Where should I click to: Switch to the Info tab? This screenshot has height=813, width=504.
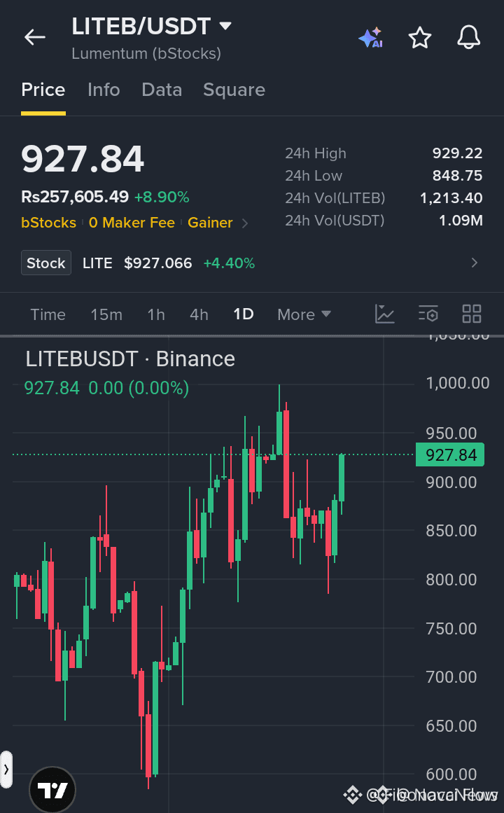point(104,90)
